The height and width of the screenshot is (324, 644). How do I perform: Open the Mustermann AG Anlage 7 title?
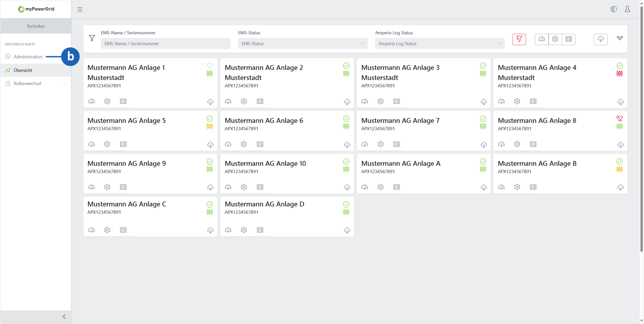400,121
